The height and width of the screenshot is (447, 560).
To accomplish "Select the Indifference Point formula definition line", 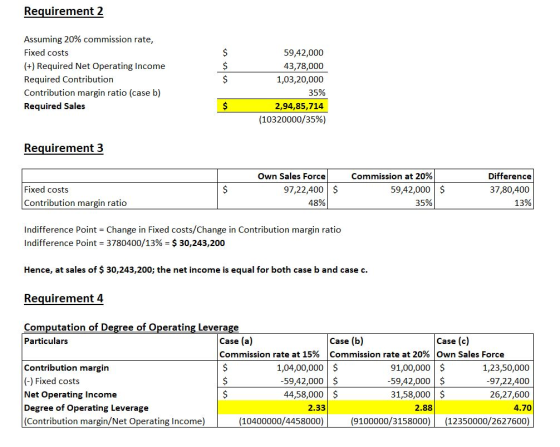I will pos(182,230).
